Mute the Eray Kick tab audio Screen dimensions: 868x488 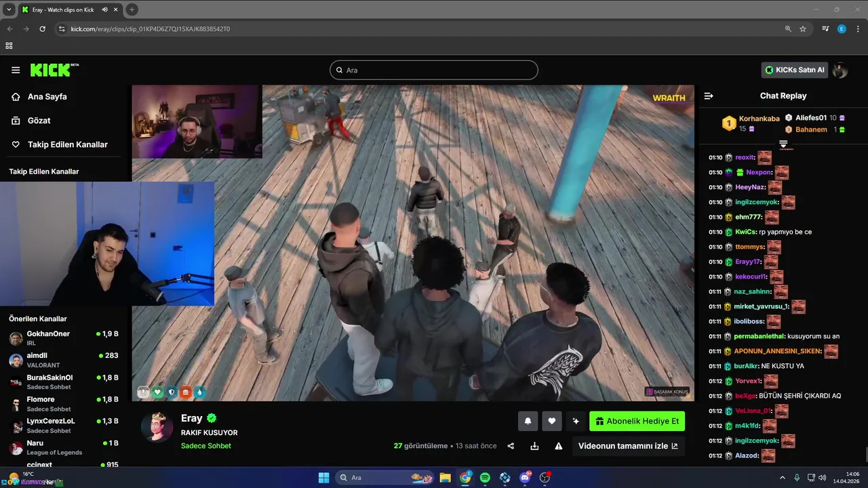click(x=104, y=9)
